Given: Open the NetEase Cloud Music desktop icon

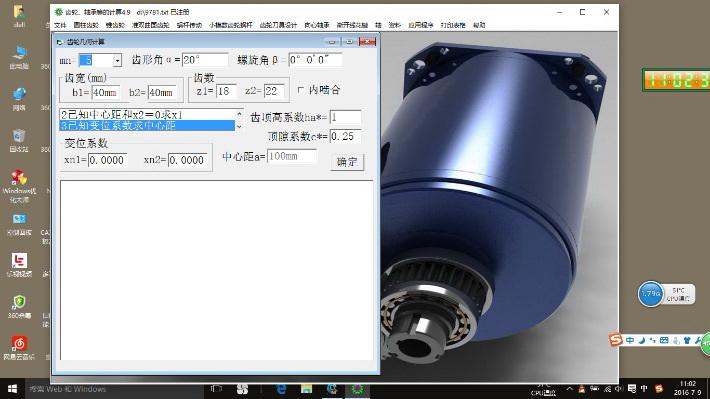Looking at the screenshot, I should 19,348.
